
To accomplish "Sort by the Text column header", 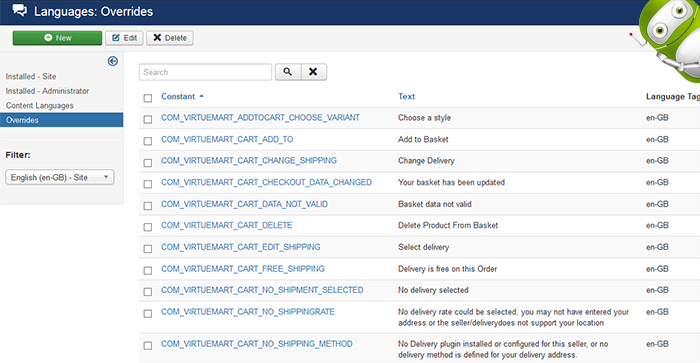I will coord(406,96).
